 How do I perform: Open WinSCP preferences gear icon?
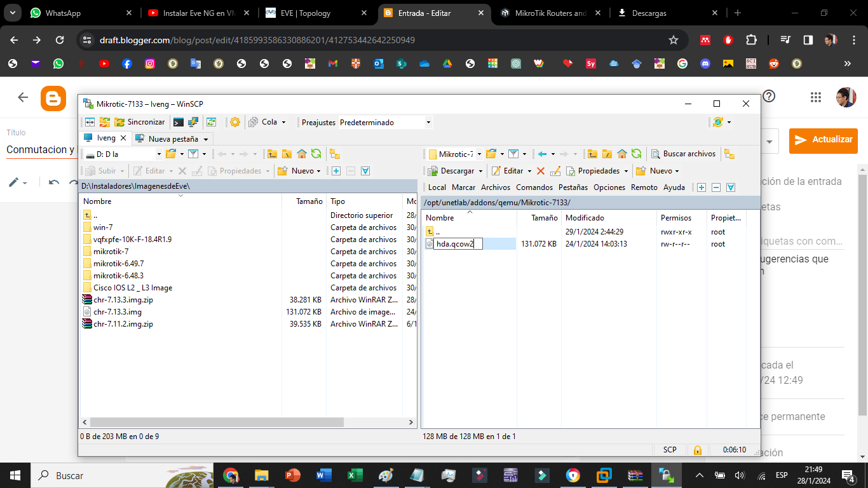coord(235,122)
